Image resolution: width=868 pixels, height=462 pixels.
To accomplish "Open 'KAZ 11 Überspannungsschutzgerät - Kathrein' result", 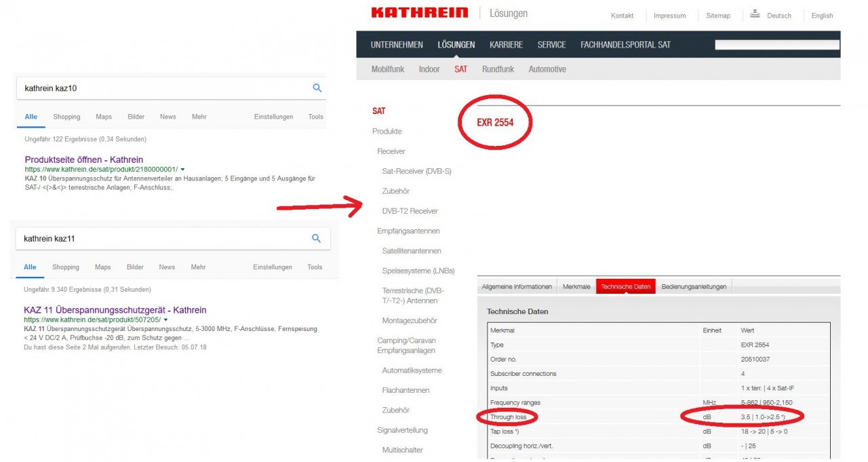I will 115,310.
